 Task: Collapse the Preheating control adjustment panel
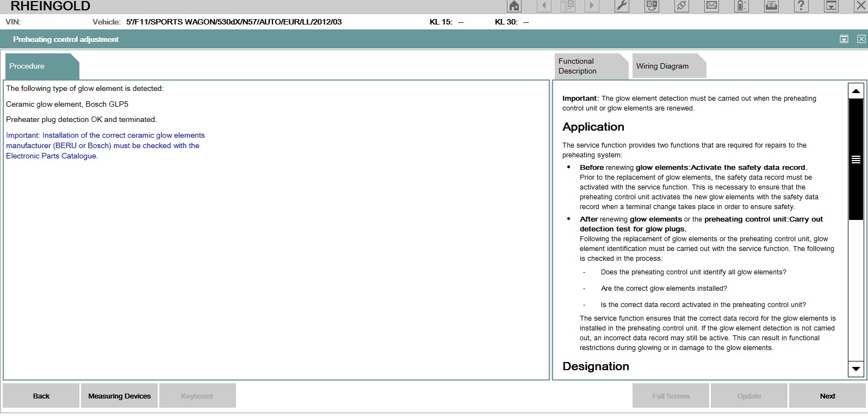click(x=844, y=39)
